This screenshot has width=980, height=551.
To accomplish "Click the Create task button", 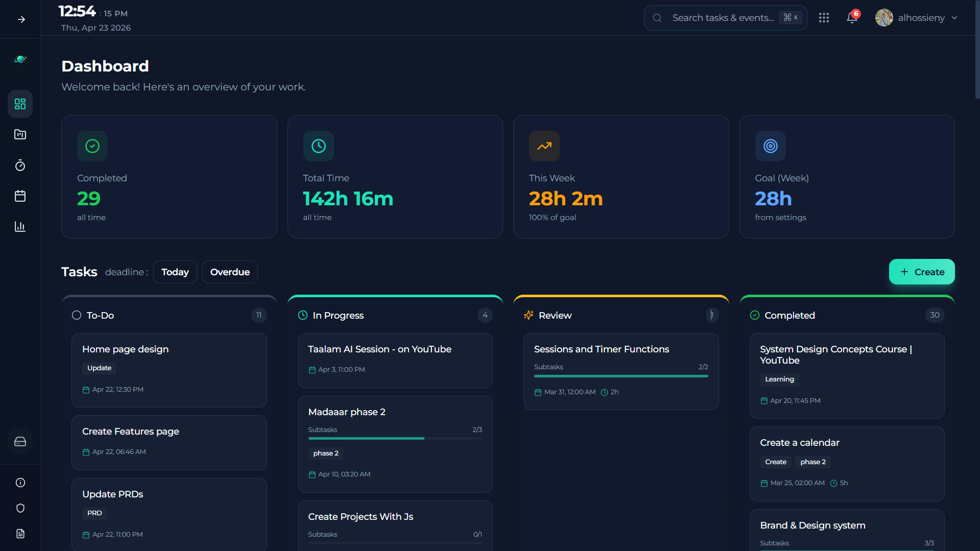I will click(922, 272).
